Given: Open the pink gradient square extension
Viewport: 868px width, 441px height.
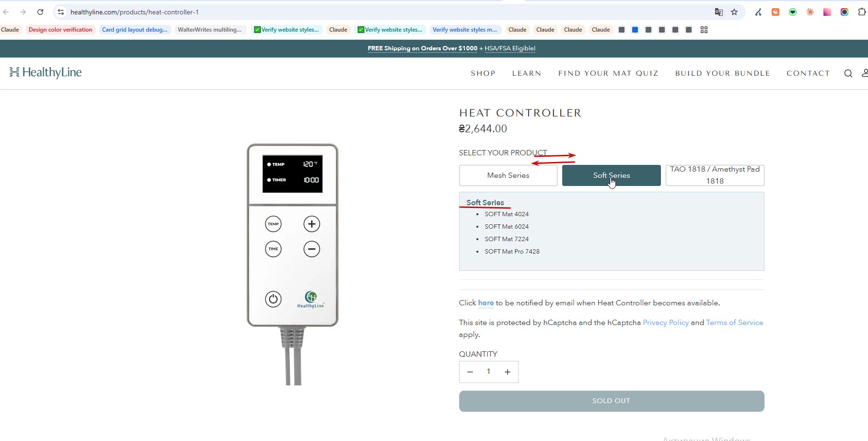Looking at the screenshot, I should click(827, 12).
